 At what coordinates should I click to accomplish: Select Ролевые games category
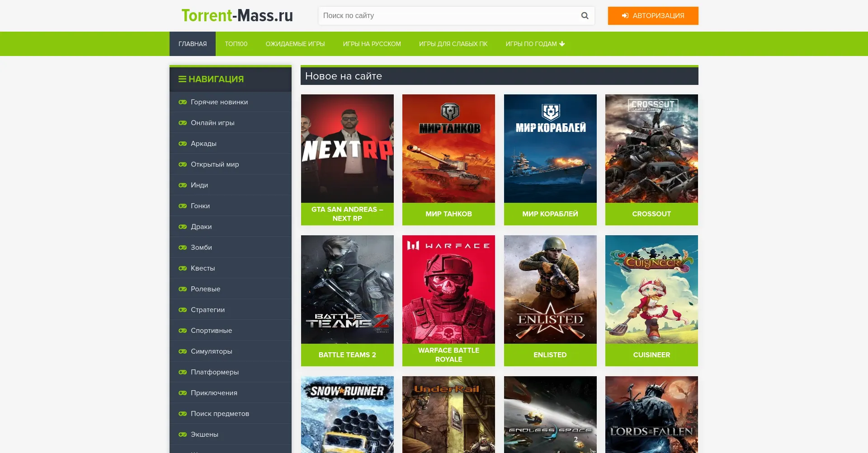[x=231, y=289]
